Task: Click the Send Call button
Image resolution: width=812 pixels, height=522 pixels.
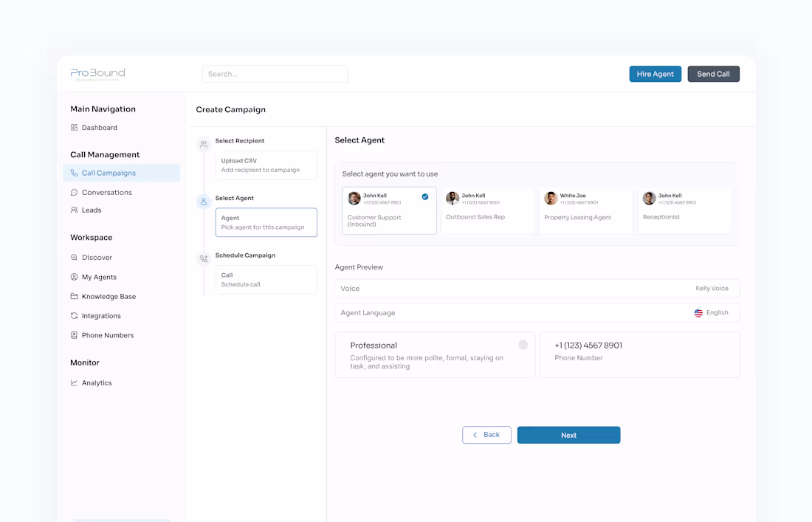Action: click(714, 74)
